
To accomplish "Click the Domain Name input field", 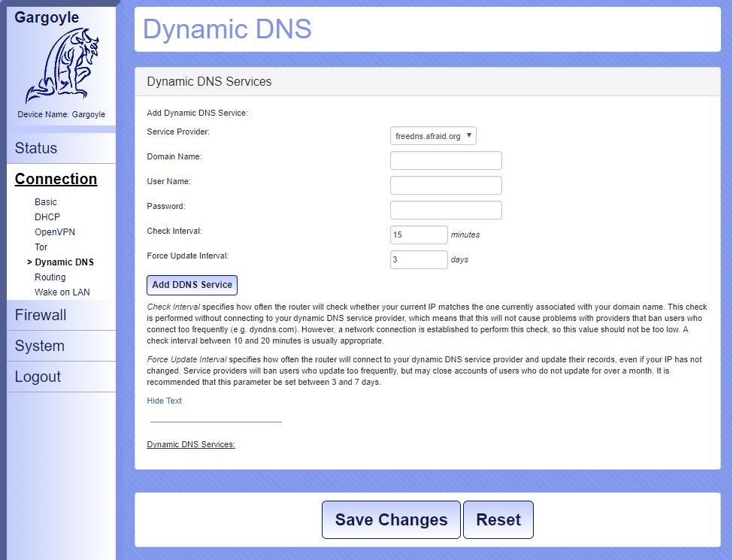I will pyautogui.click(x=446, y=161).
